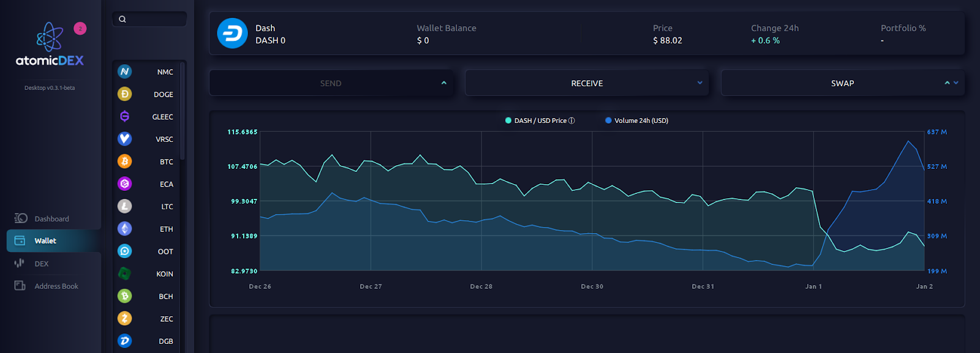Open the ECA Electra coin icon
Viewport: 980px width, 353px height.
point(125,184)
